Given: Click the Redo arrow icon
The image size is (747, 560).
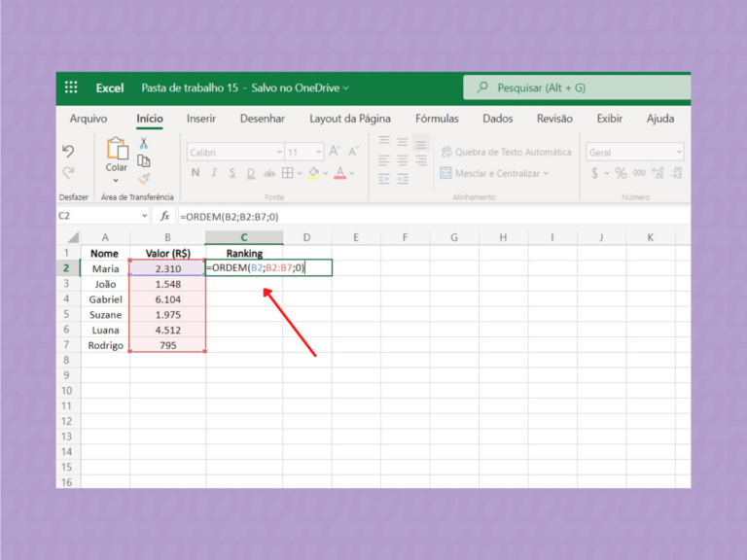Looking at the screenshot, I should pos(68,172).
